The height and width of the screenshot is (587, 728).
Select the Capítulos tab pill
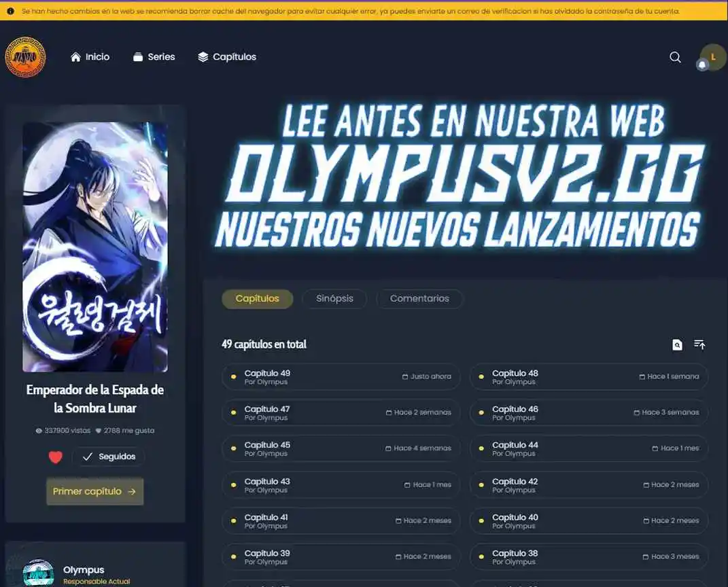(x=257, y=298)
